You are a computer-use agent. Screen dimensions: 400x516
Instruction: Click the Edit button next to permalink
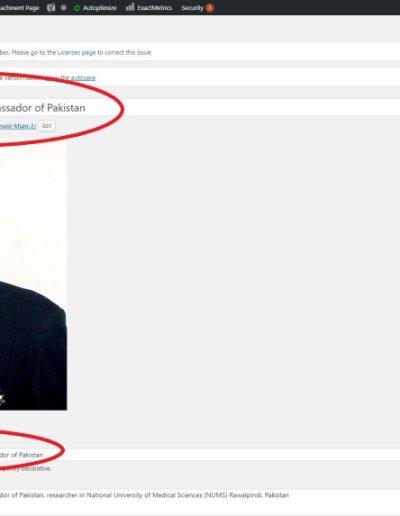(x=47, y=126)
